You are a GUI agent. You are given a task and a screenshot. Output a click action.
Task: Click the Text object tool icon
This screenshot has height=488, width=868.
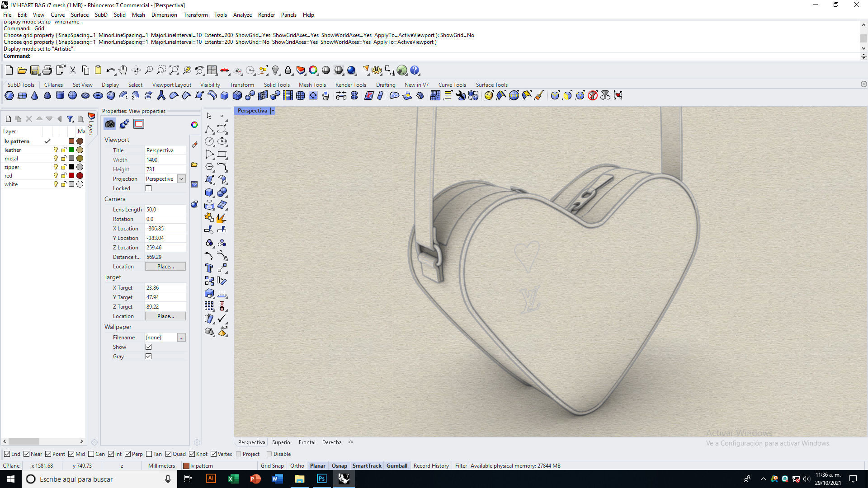[x=209, y=268]
